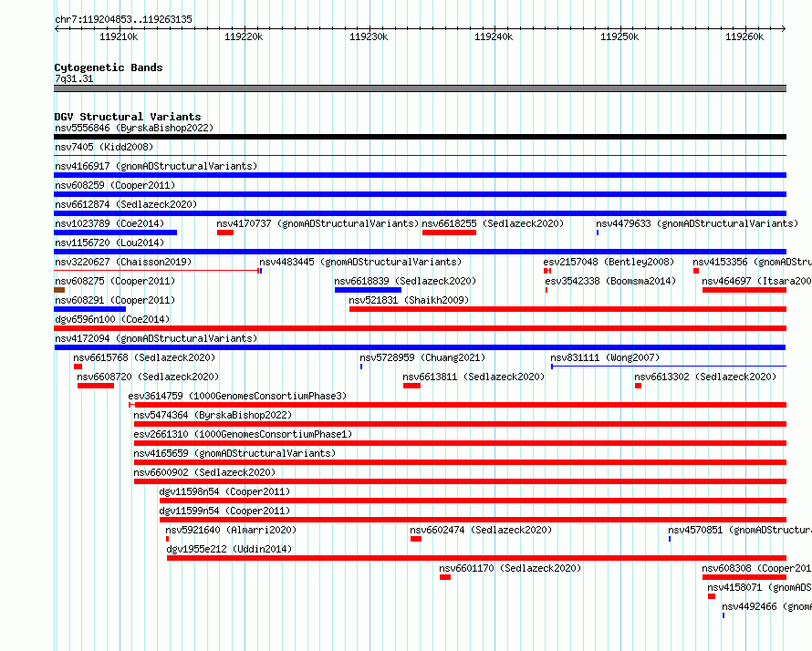This screenshot has height=651, width=812.
Task: Select the chr7:119204853..119263135 coordinates text
Action: click(x=123, y=19)
